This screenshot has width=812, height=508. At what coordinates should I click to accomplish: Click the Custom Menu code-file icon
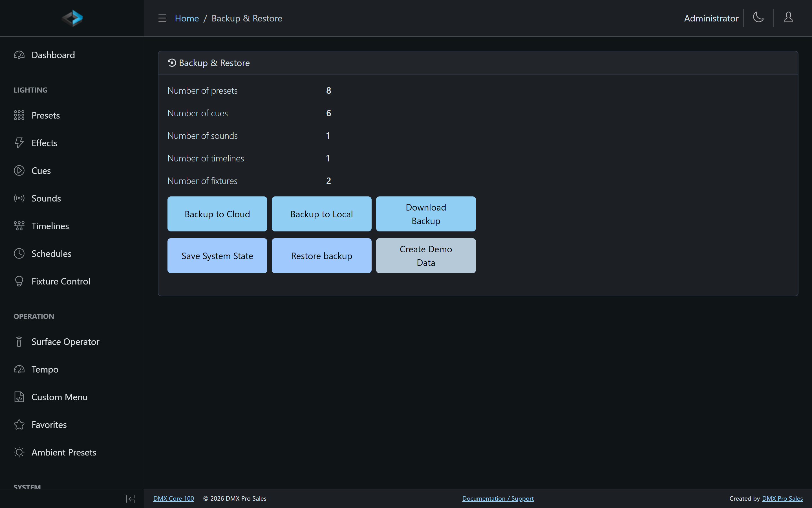pos(19,397)
